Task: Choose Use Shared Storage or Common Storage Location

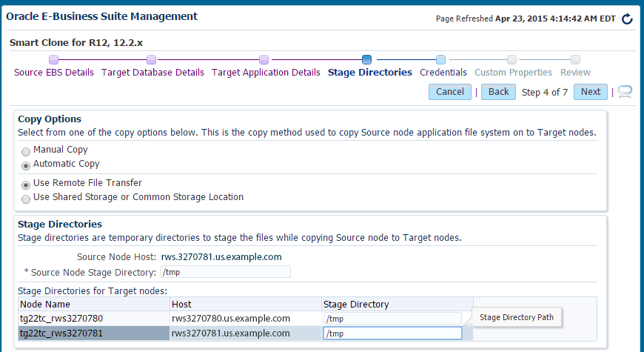Action: point(26,199)
